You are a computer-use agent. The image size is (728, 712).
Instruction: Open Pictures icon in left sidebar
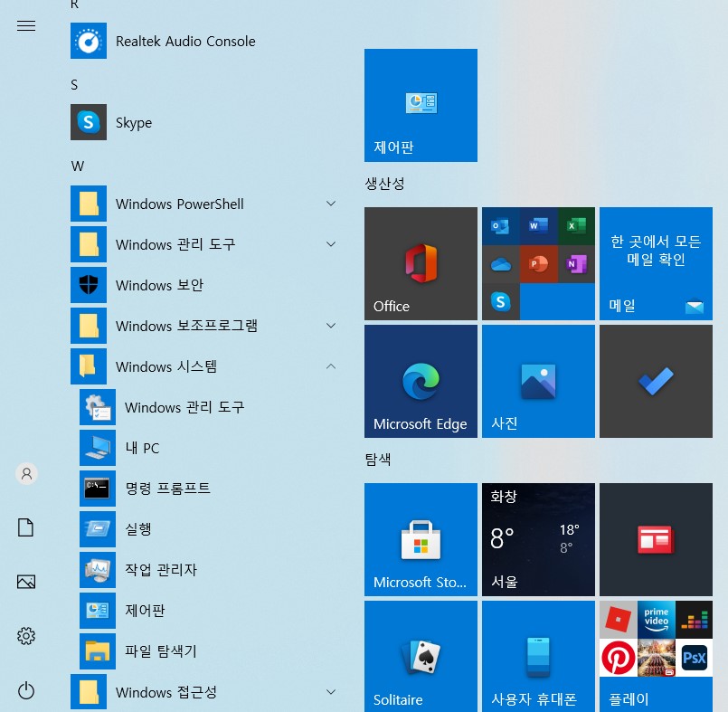tap(26, 582)
